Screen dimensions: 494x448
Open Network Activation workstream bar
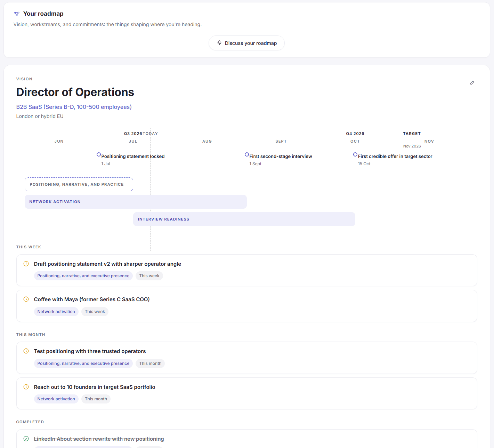(136, 202)
